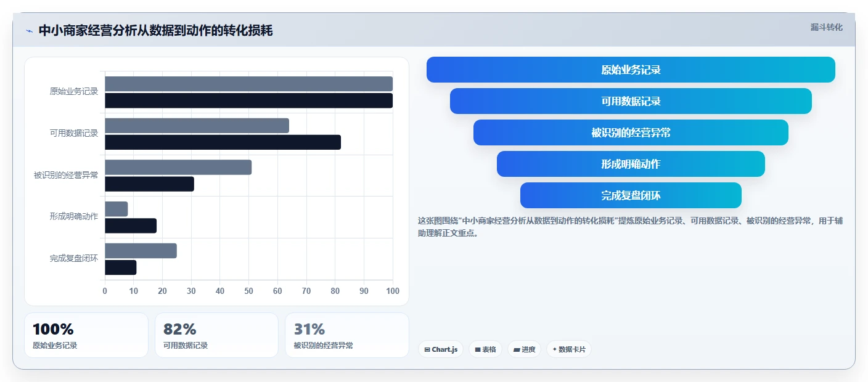
Task: Click the 被识别的经营异常 chart axis label
Action: point(66,175)
